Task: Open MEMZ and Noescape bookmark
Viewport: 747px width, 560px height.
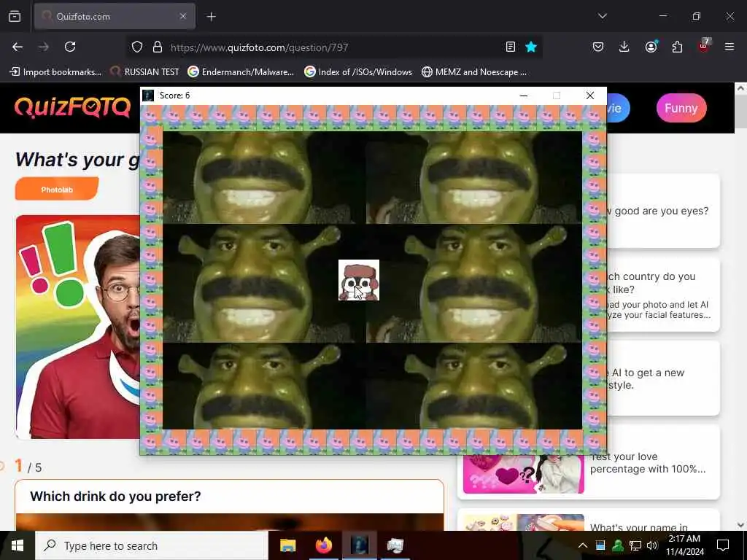Action: 474,72
